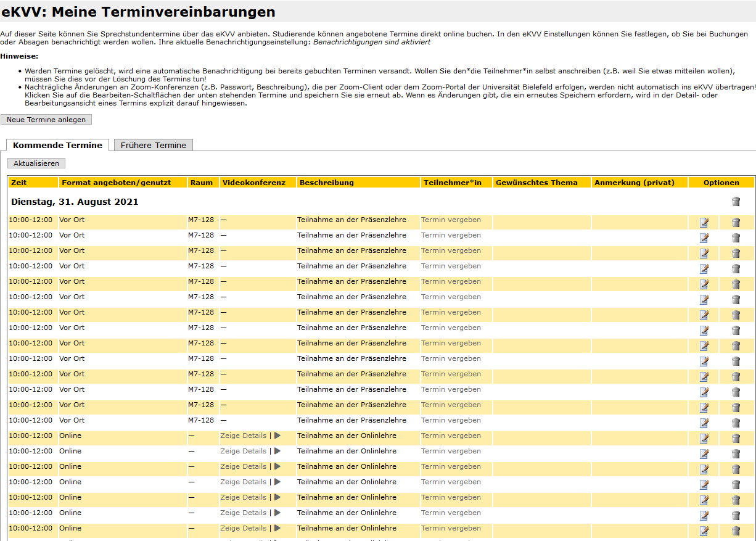Click Termin vergeben in the first Vor Ort row
The height and width of the screenshot is (541, 756).
[x=451, y=220]
